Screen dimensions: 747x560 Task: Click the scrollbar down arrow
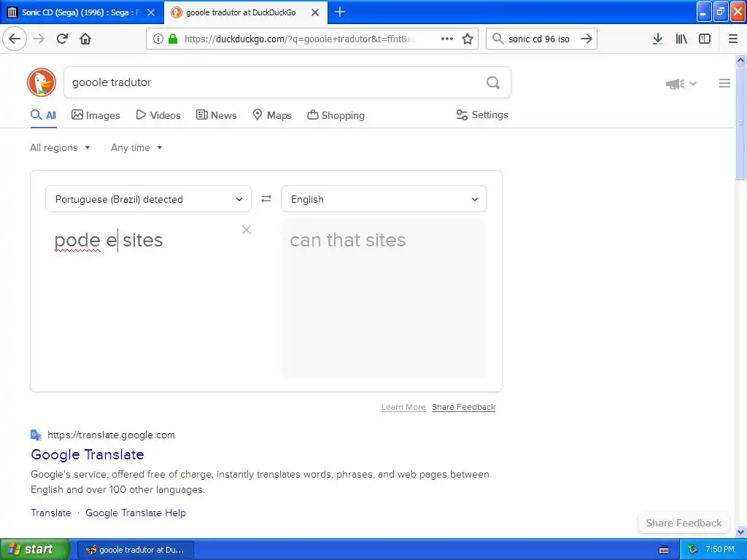point(740,532)
